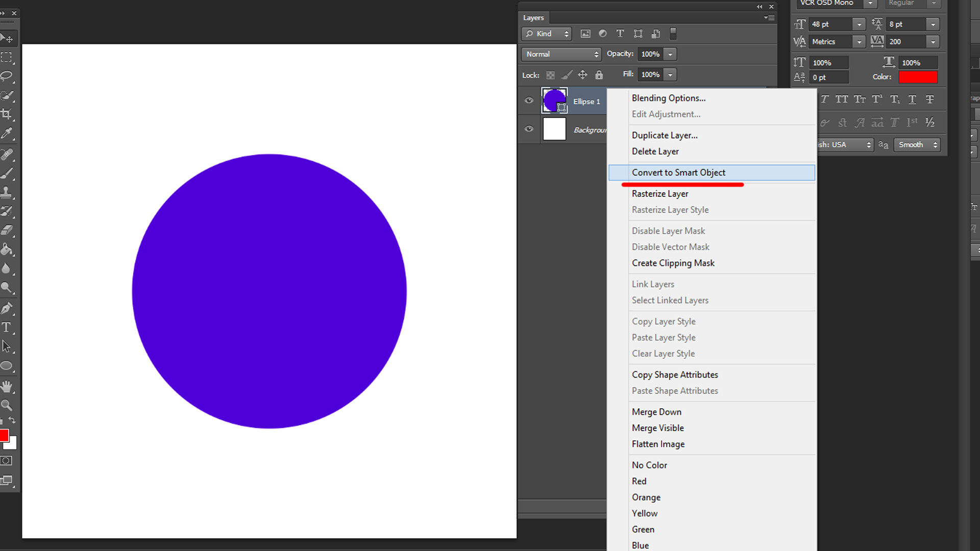This screenshot has height=551, width=980.
Task: Filter layers by type layers
Action: (620, 34)
